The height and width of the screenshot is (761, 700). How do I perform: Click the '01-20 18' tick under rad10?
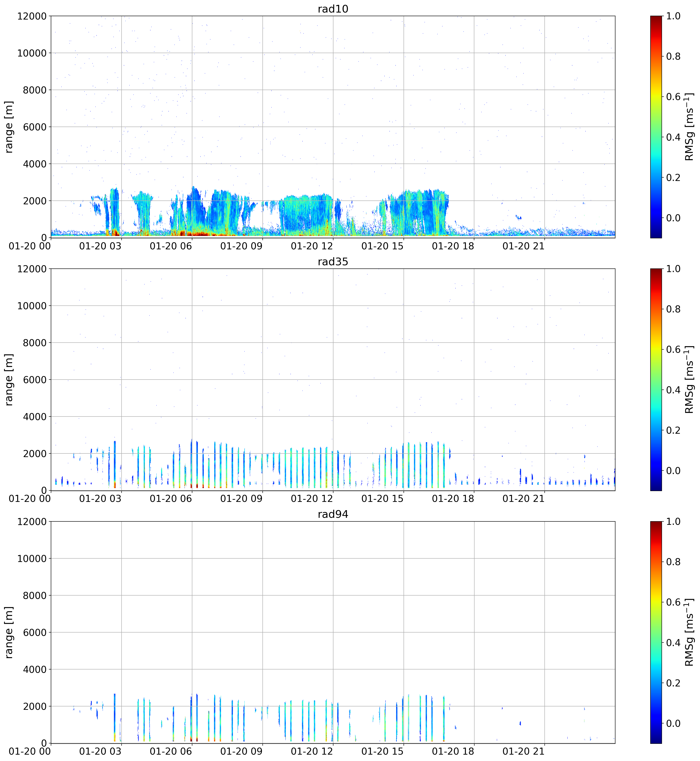click(453, 246)
